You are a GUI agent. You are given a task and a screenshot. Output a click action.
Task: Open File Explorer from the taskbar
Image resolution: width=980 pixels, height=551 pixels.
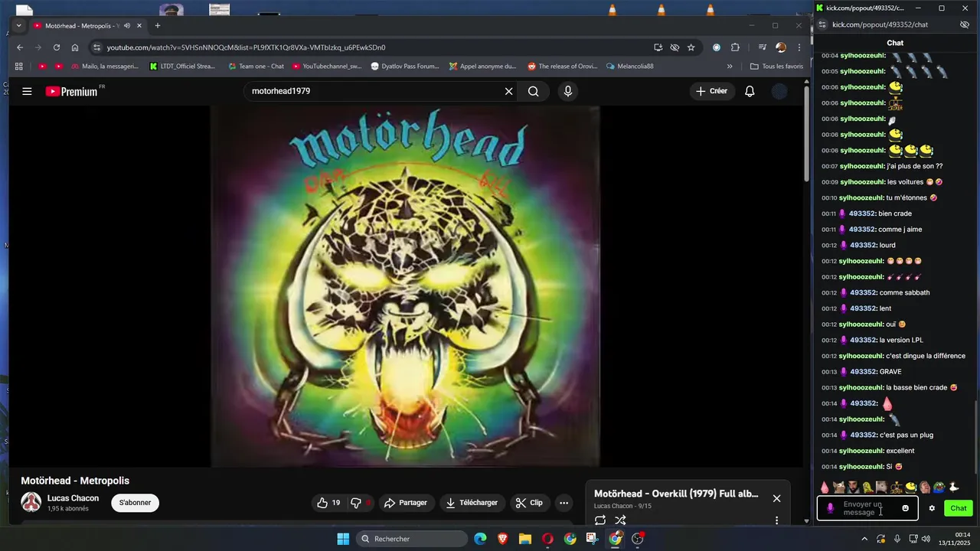coord(525,539)
